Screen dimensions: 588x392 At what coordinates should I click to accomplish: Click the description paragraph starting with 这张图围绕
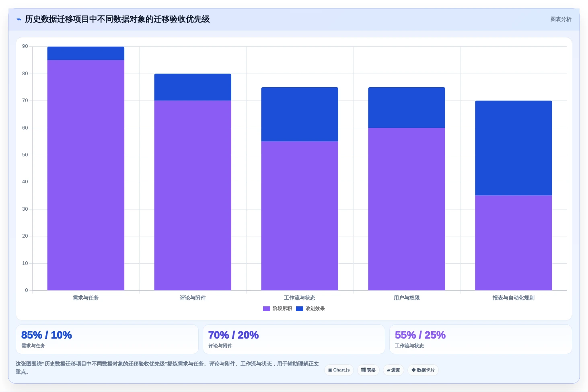pyautogui.click(x=167, y=368)
